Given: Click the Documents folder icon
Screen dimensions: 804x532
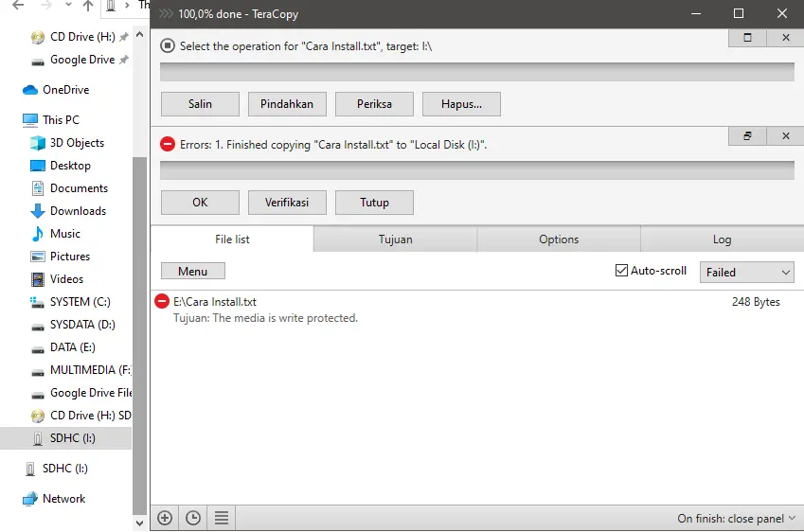Looking at the screenshot, I should [x=38, y=188].
